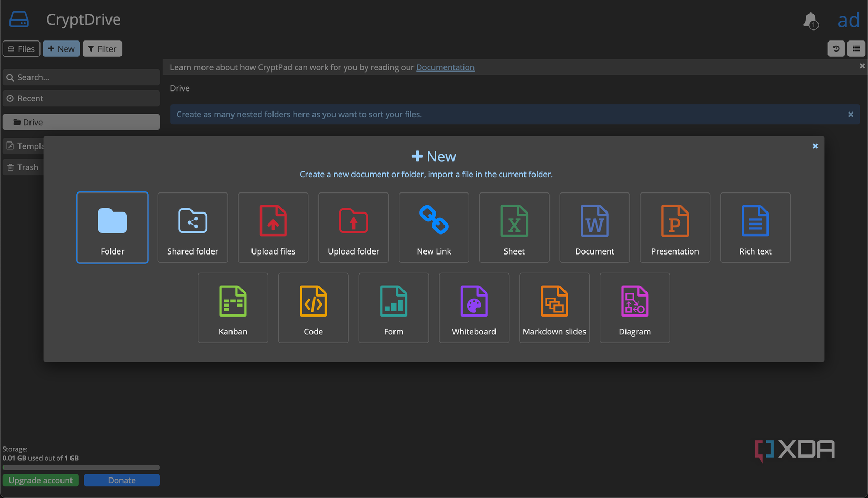Create a new Whiteboard
The height and width of the screenshot is (498, 868).
(473, 308)
